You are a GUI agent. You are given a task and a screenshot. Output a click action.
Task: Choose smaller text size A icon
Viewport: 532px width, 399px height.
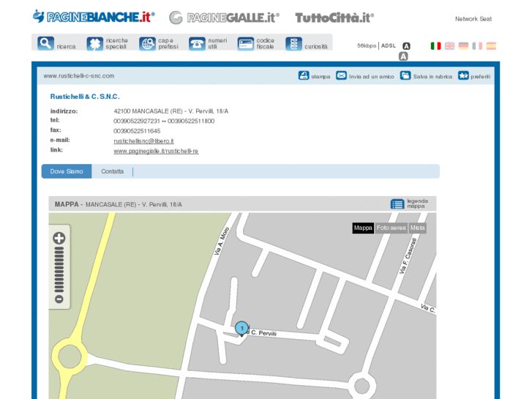point(406,46)
